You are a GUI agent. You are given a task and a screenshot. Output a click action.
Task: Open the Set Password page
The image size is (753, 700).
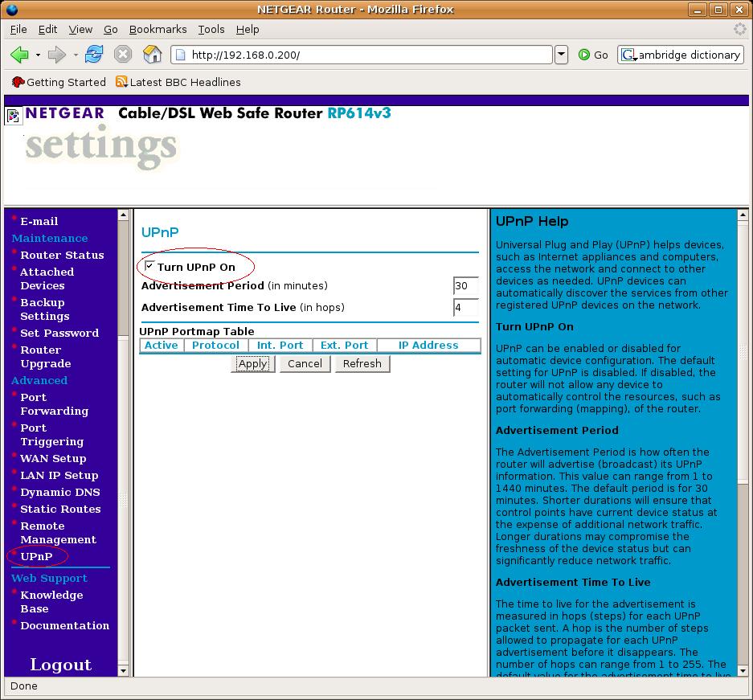59,333
